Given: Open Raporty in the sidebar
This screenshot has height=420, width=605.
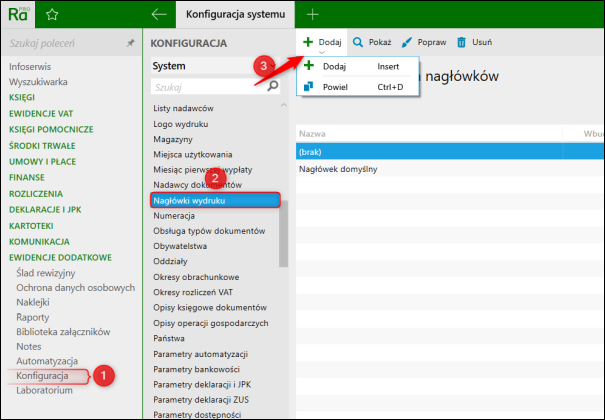Looking at the screenshot, I should (x=33, y=317).
